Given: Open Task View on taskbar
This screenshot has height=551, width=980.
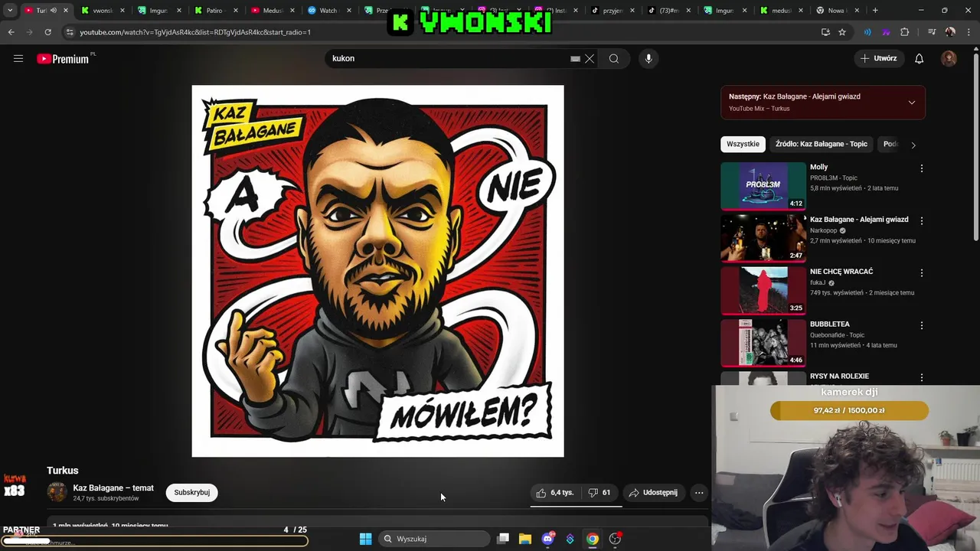Looking at the screenshot, I should click(x=503, y=539).
